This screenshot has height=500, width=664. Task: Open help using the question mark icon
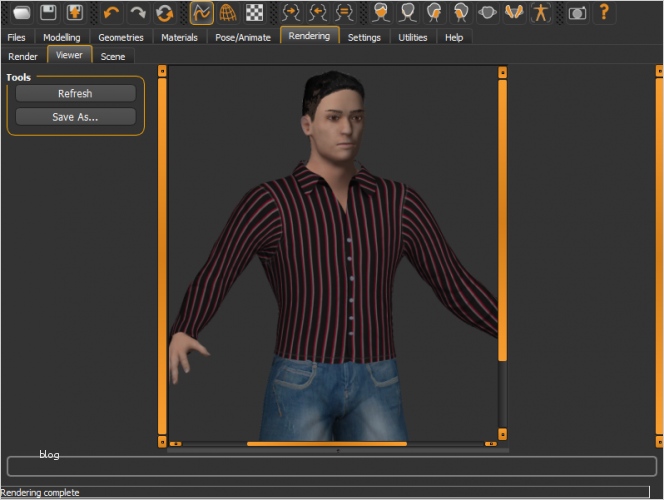[604, 13]
